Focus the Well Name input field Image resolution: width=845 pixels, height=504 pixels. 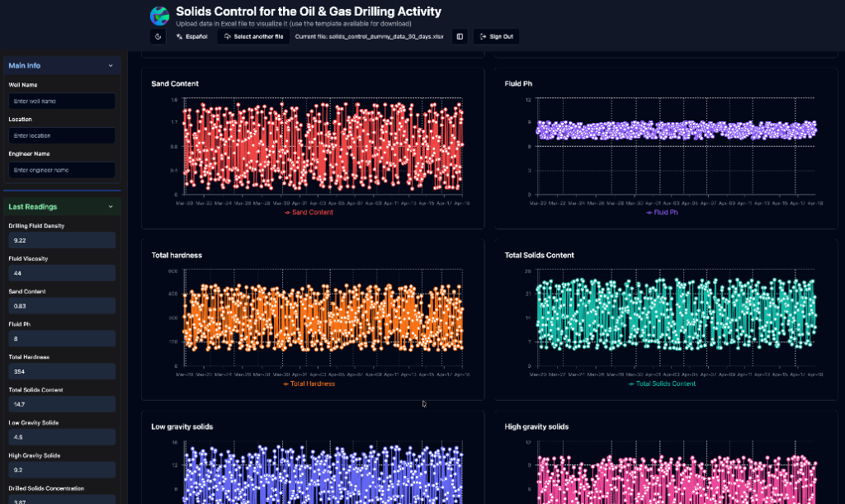[62, 101]
